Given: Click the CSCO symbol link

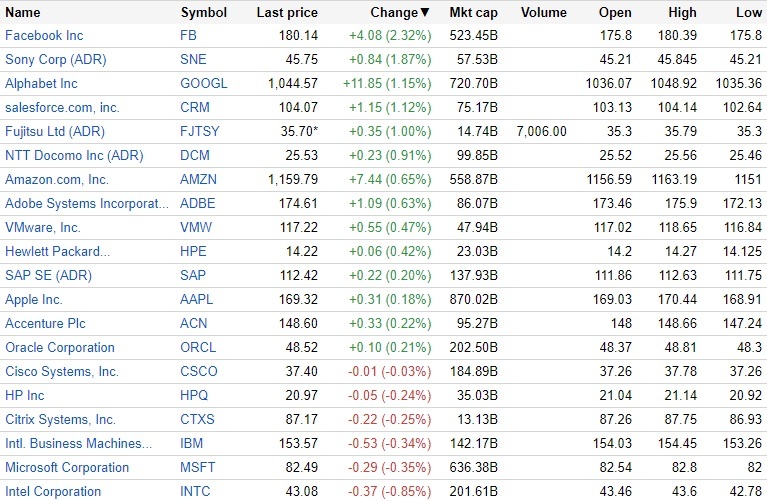Looking at the screenshot, I should click(199, 372).
